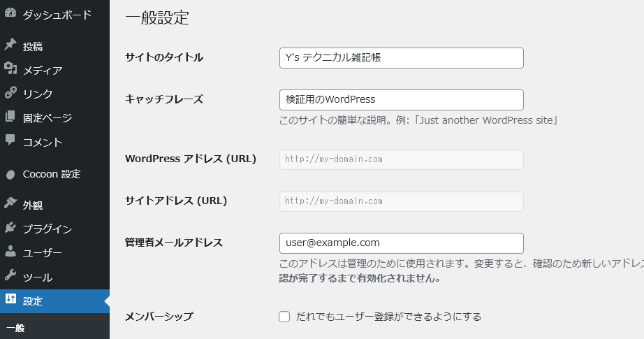Screen dimensions: 644x339
Task: Open the Cocoon 設定 menu item
Action: (x=52, y=174)
